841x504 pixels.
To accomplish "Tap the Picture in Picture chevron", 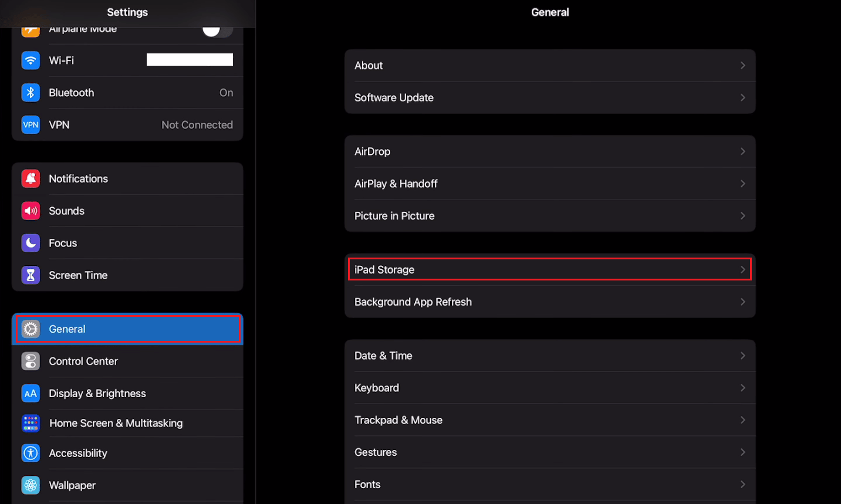I will [742, 216].
